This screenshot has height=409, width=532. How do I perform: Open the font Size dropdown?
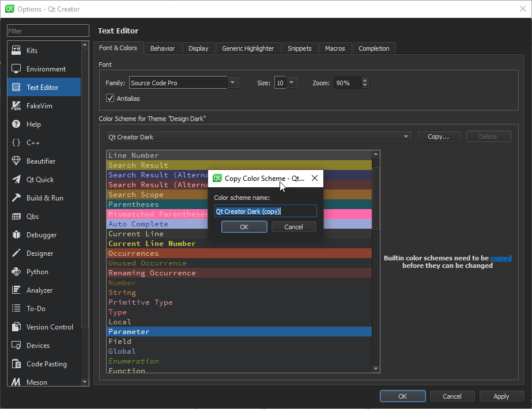click(x=292, y=83)
